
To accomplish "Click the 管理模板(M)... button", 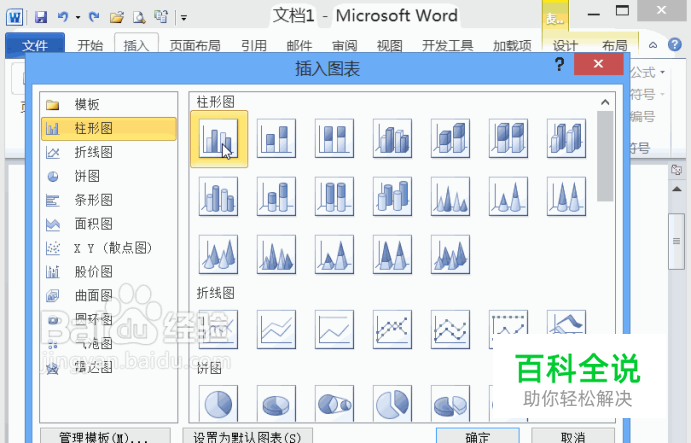I will (105, 436).
